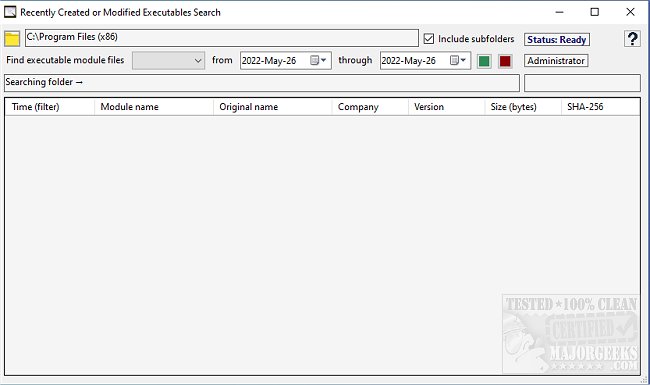
Task: Open the 'from' date calendar icon
Action: coord(315,61)
